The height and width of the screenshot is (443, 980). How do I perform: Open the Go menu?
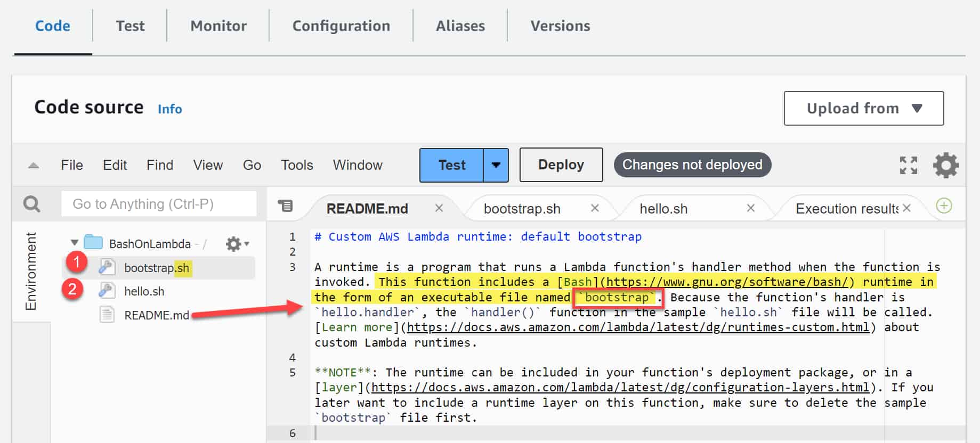click(x=252, y=165)
